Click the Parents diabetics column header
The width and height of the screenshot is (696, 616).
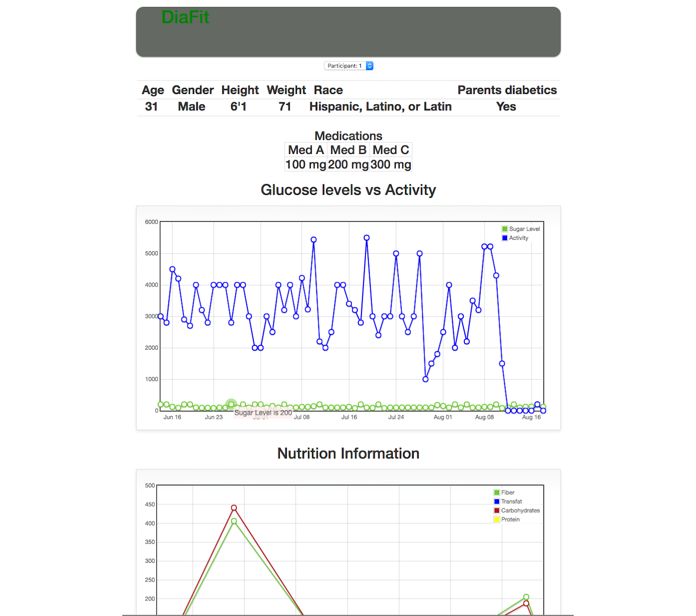pyautogui.click(x=507, y=90)
